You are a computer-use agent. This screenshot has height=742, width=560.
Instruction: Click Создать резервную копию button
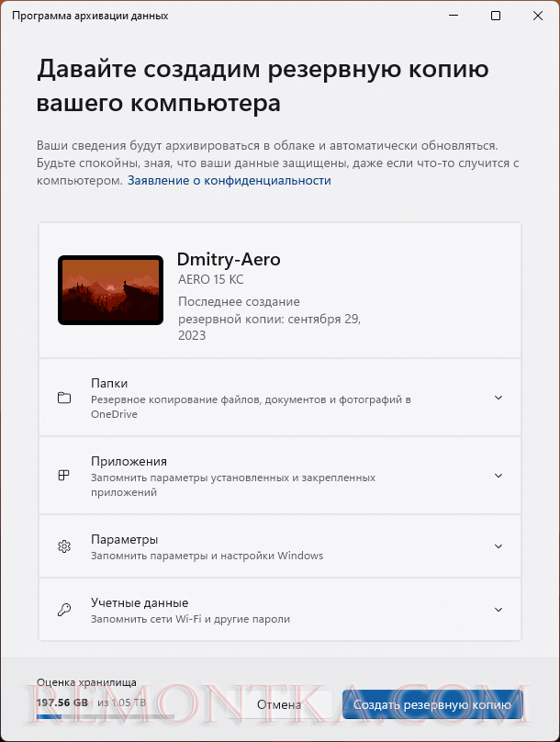click(432, 704)
